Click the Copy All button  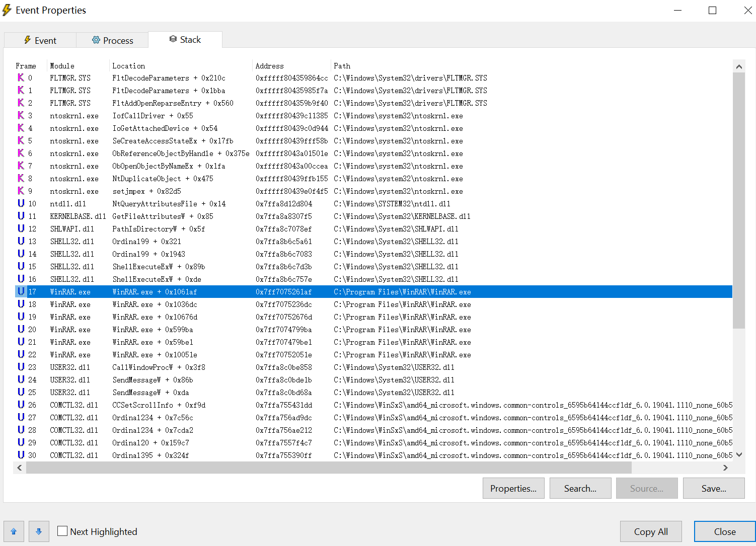pos(650,531)
